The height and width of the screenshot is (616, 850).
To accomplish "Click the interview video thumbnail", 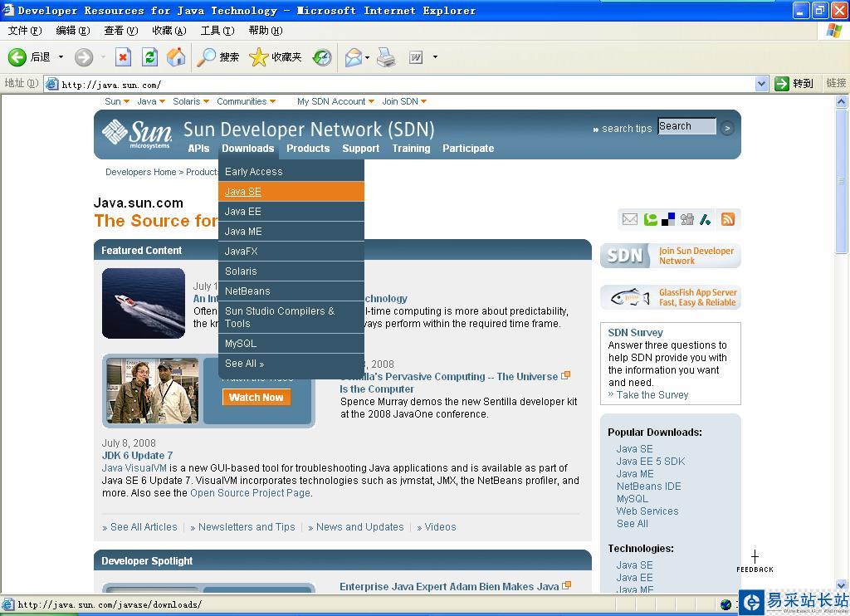I will pyautogui.click(x=153, y=390).
